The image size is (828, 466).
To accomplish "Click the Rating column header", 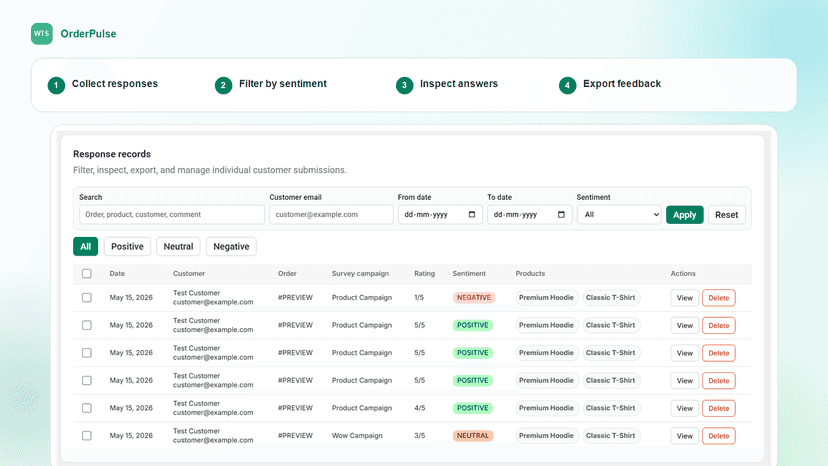I will [425, 274].
